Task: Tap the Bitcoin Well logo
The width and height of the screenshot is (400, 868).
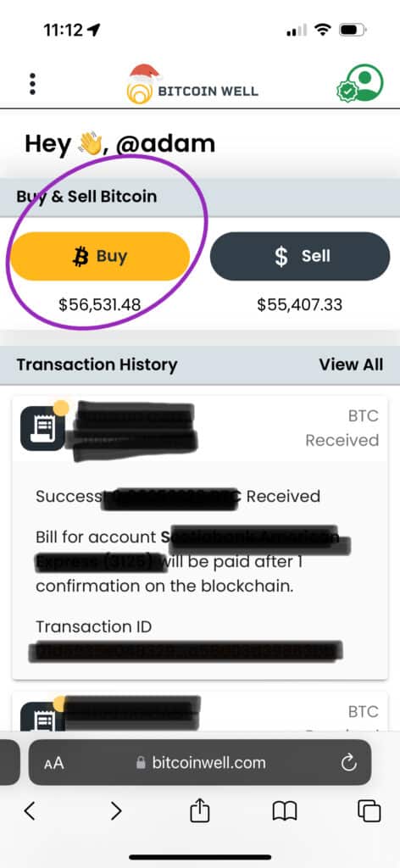Action: (x=192, y=84)
